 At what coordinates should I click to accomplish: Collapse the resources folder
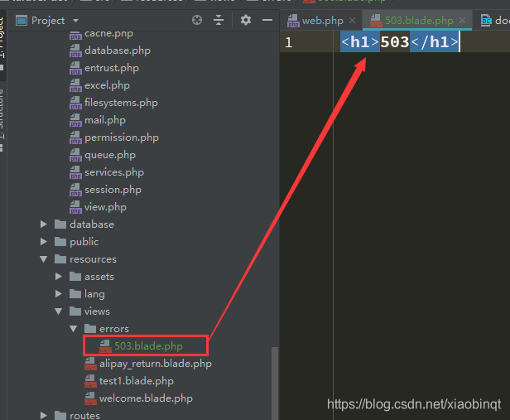click(x=44, y=259)
